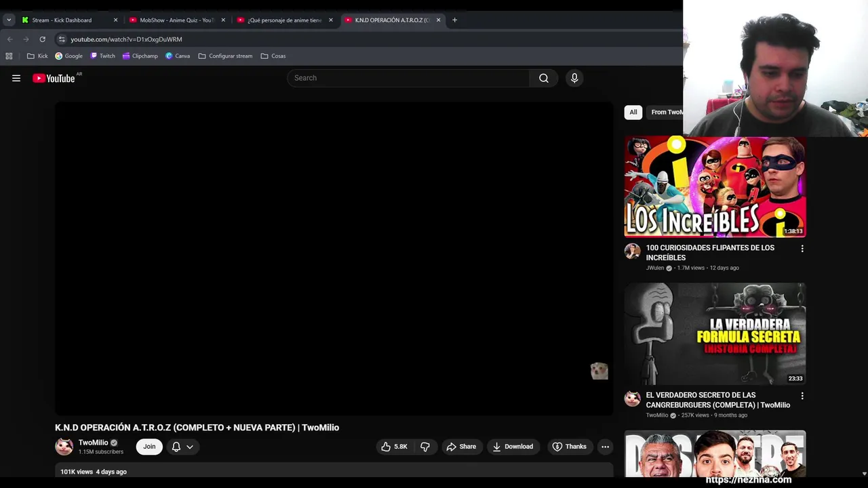This screenshot has height=488, width=868.
Task: Click the black video player area
Action: click(334, 258)
